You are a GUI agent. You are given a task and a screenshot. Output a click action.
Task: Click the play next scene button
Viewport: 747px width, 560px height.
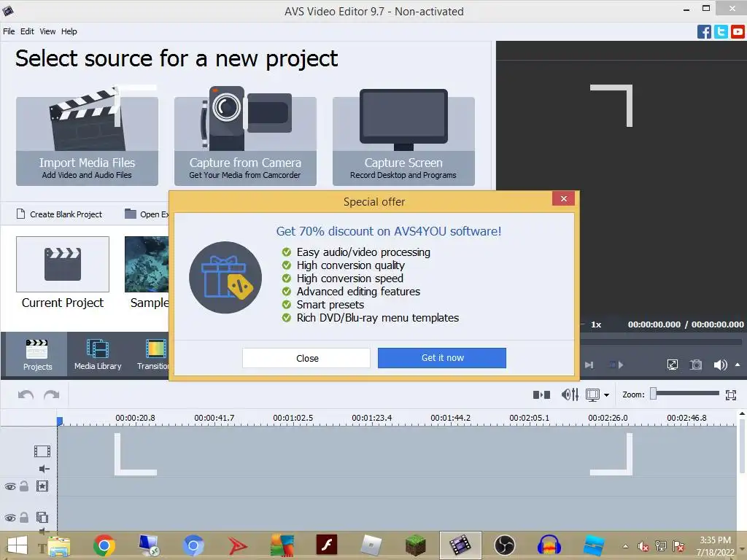[x=616, y=365]
